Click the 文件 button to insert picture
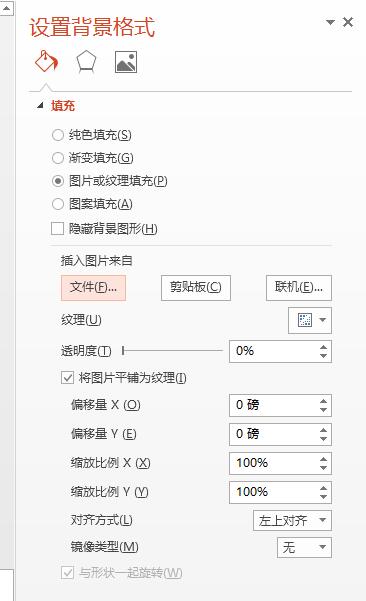Viewport: 366px width, 601px height. [x=94, y=287]
